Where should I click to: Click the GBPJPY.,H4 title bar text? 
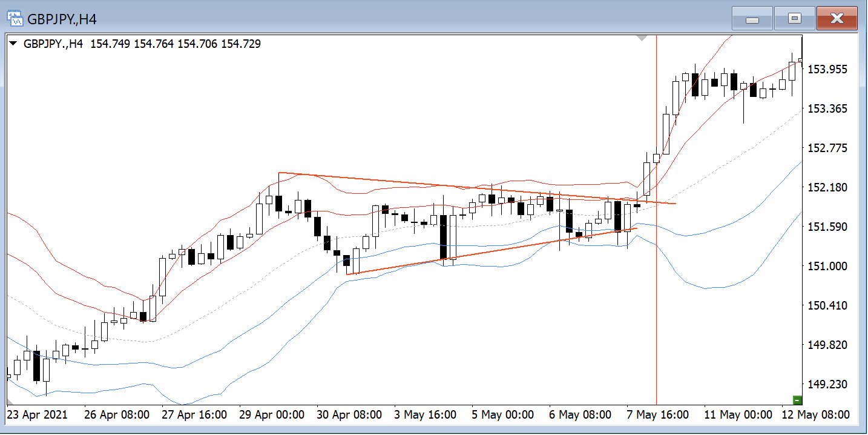pos(62,19)
